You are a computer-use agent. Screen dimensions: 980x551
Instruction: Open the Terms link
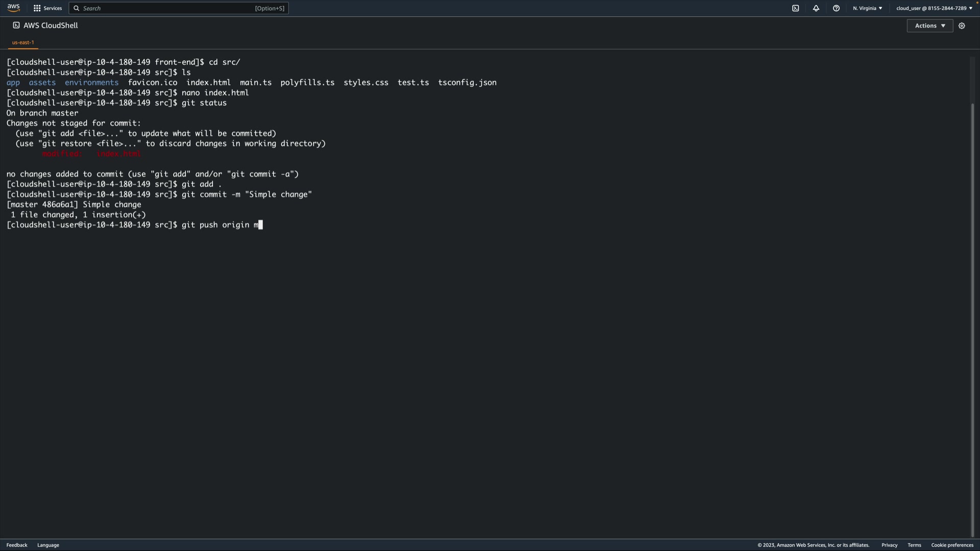914,545
